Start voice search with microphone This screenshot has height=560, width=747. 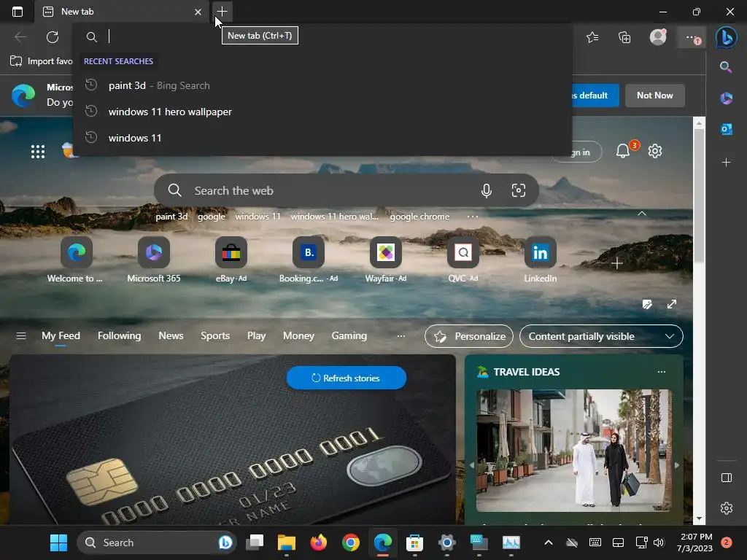coord(486,190)
